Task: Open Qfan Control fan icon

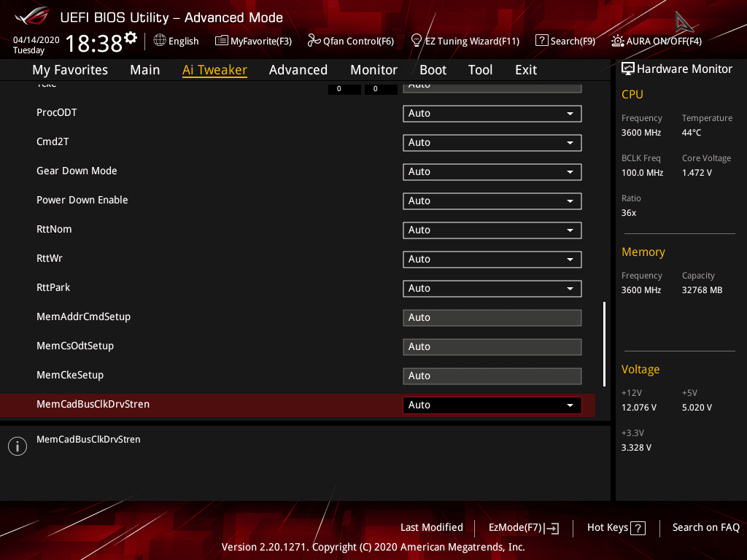Action: coord(314,41)
